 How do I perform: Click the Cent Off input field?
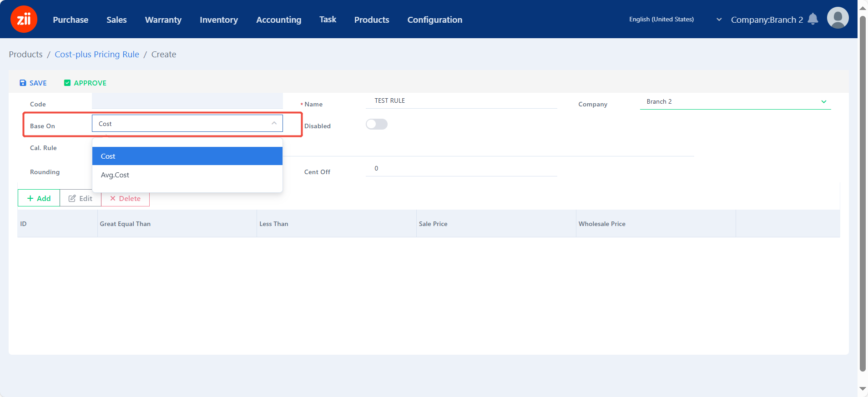(x=461, y=168)
